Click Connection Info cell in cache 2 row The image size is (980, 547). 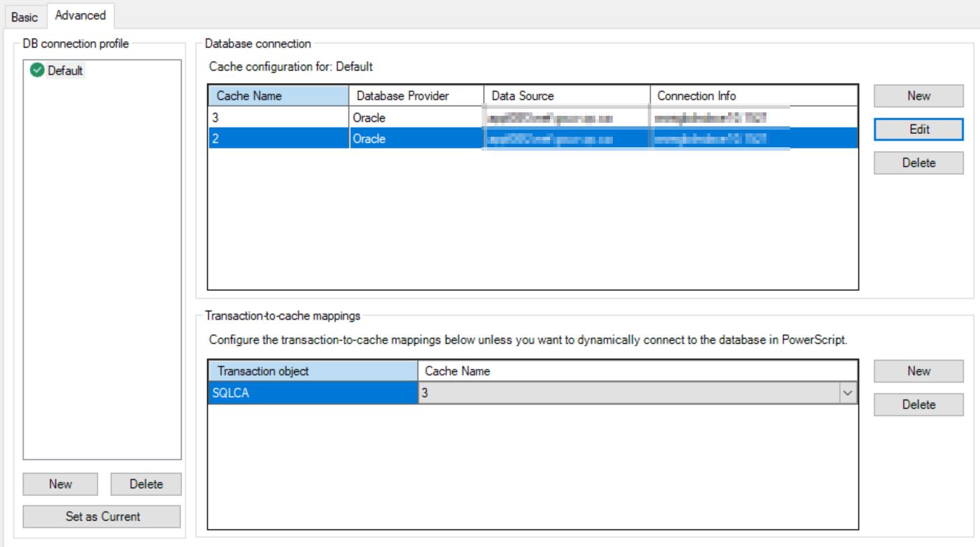[x=754, y=138]
